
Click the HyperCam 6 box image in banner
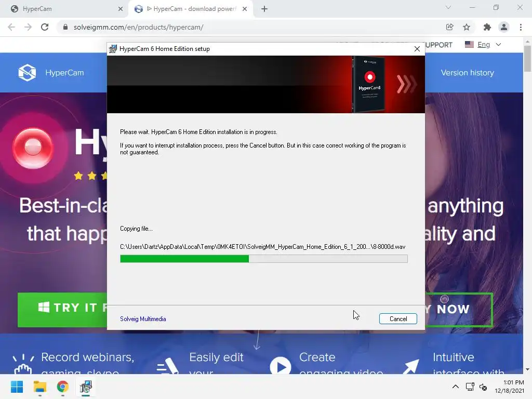(369, 85)
